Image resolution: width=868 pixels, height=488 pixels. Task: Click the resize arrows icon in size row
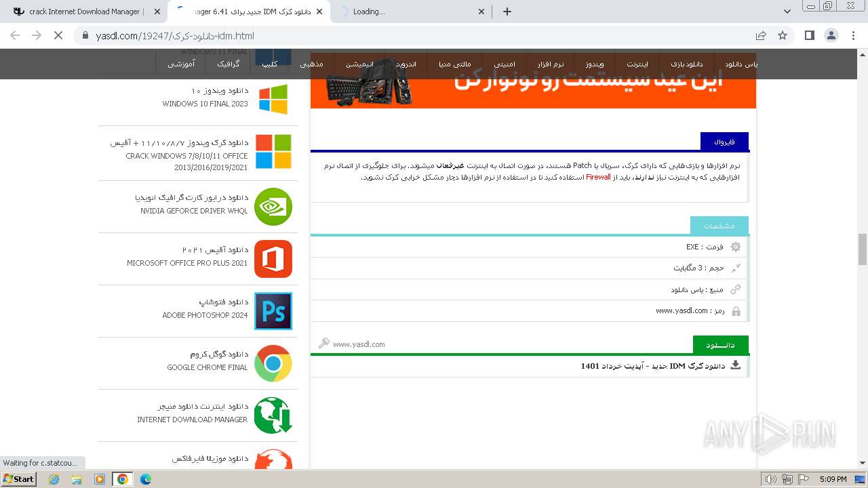(736, 268)
